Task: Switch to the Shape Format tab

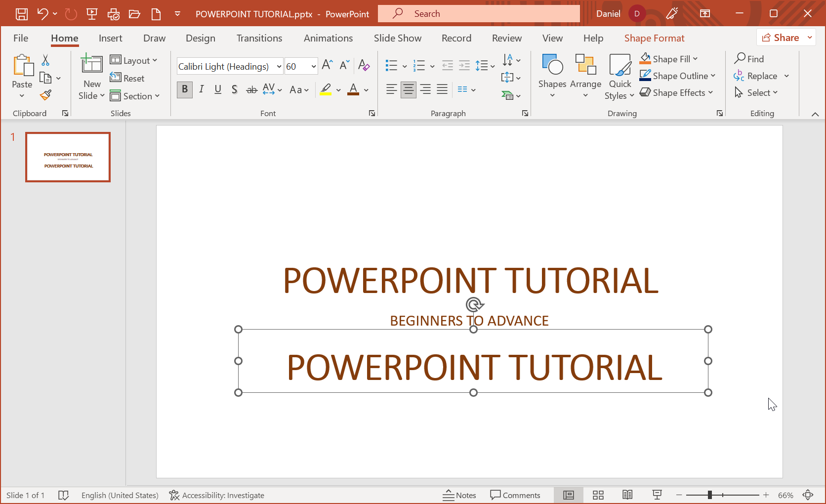Action: pyautogui.click(x=654, y=38)
